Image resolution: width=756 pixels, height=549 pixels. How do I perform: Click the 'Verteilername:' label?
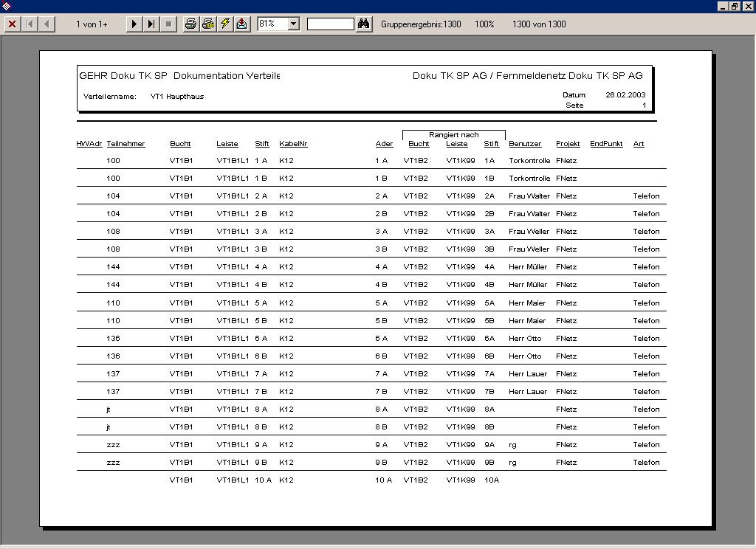coord(110,97)
